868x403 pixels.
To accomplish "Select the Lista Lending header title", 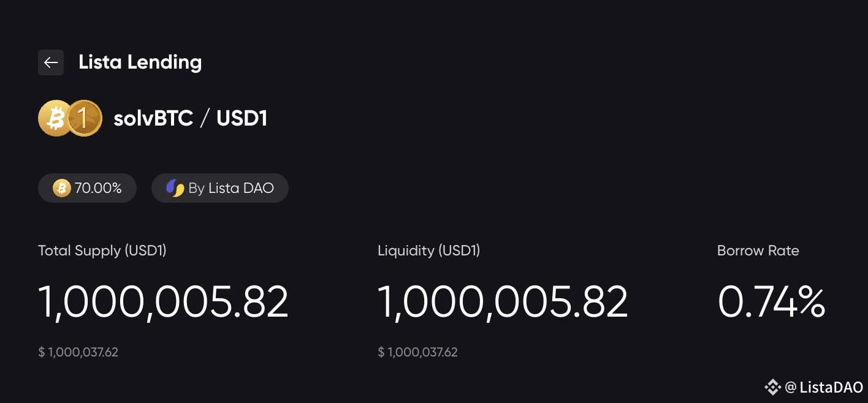I will [x=140, y=62].
